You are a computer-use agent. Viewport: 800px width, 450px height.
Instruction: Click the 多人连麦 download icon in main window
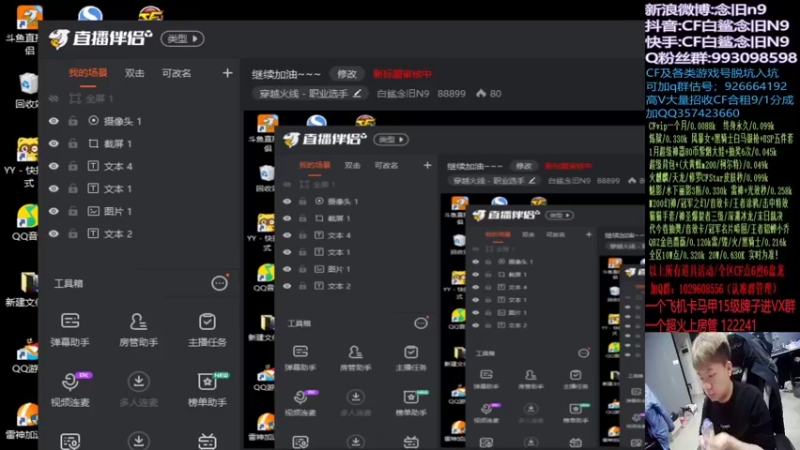pos(138,381)
